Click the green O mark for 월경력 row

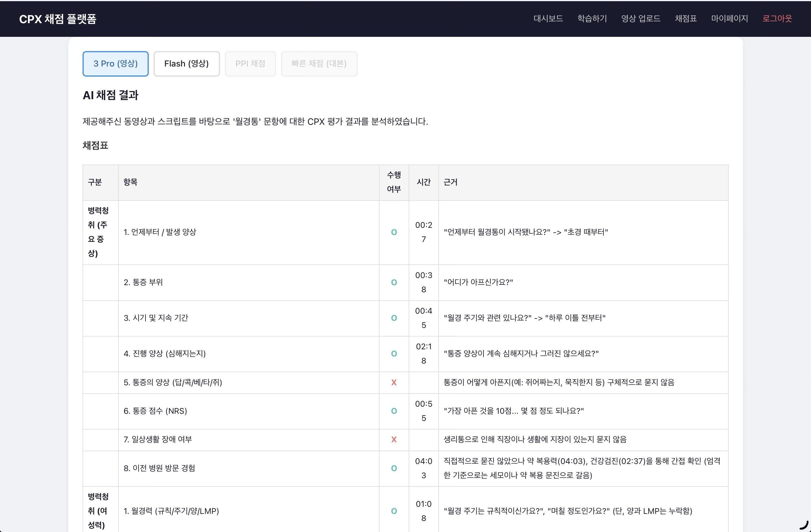(394, 511)
